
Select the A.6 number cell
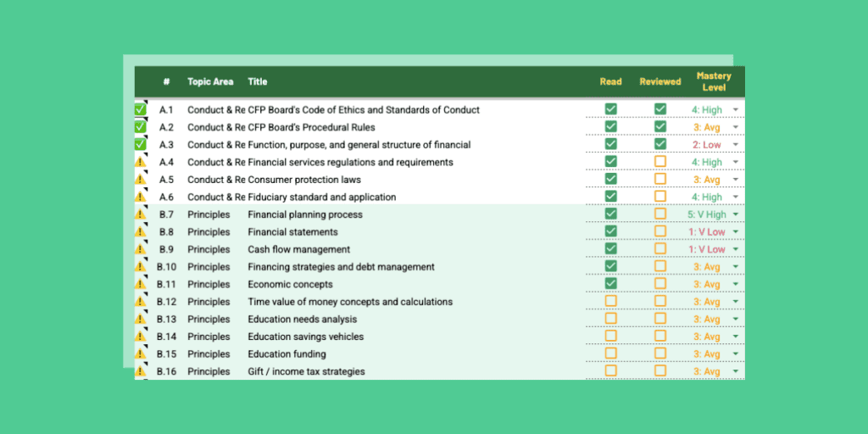coord(166,197)
